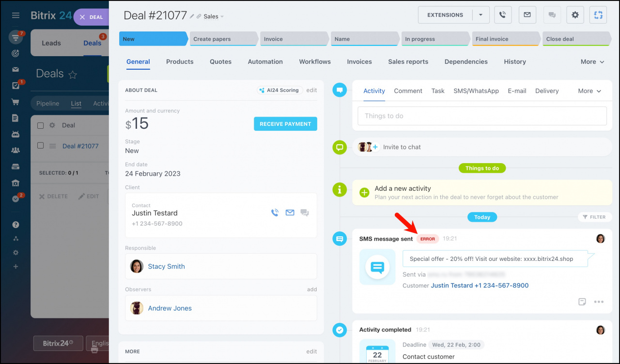The image size is (620, 364).
Task: Open the Dependencies tab
Action: point(466,62)
